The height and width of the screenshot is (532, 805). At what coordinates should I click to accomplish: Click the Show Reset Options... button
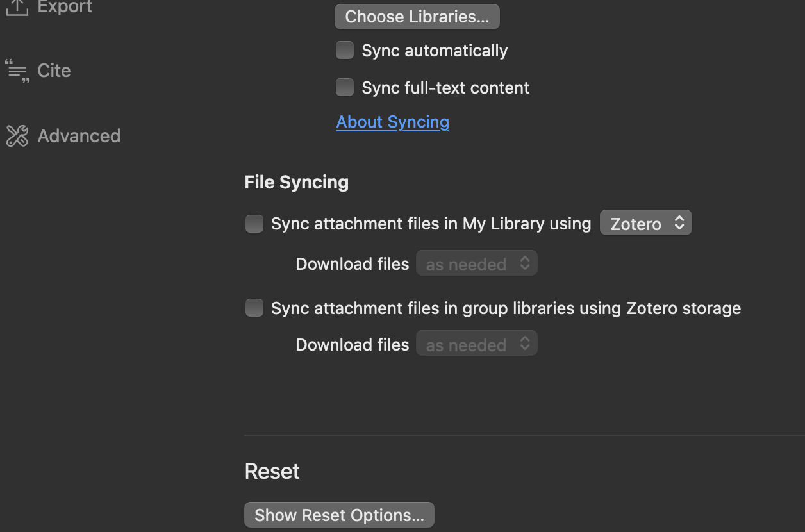pyautogui.click(x=339, y=515)
